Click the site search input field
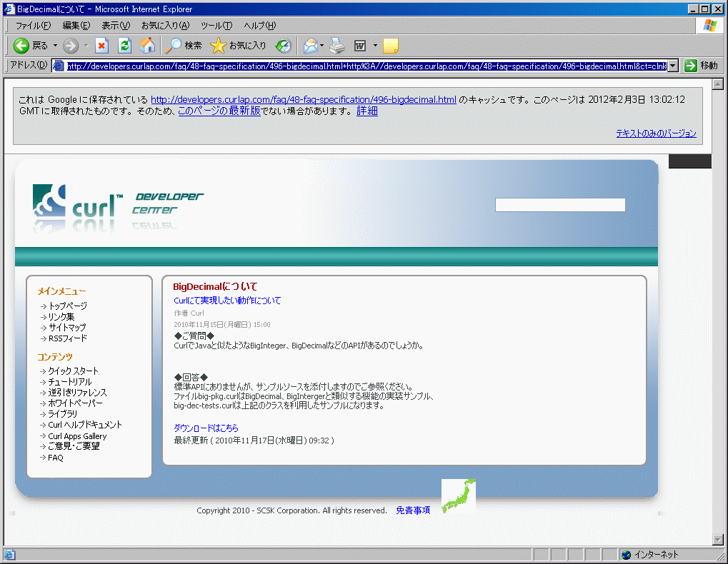The width and height of the screenshot is (728, 564). coord(559,205)
